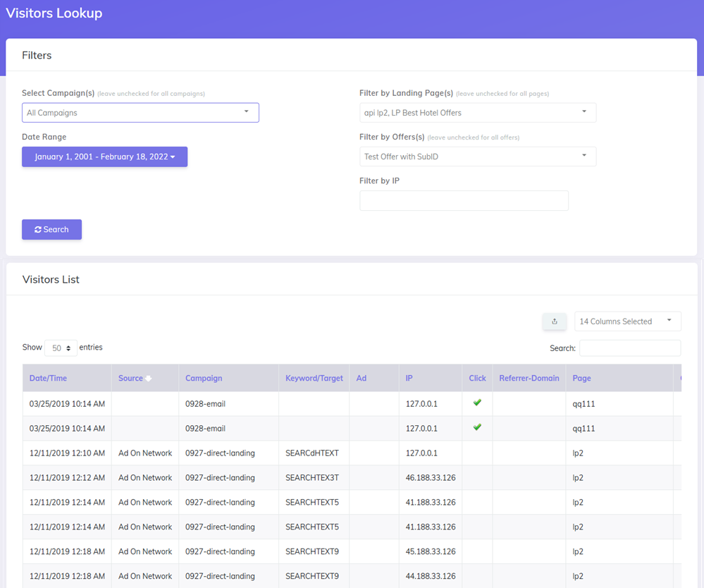Click the green check mark in first row
This screenshot has height=588, width=704.
(477, 403)
